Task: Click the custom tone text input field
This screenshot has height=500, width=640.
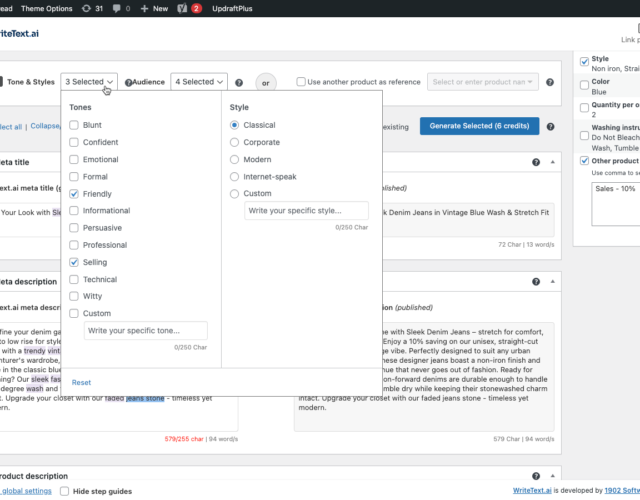Action: (146, 330)
